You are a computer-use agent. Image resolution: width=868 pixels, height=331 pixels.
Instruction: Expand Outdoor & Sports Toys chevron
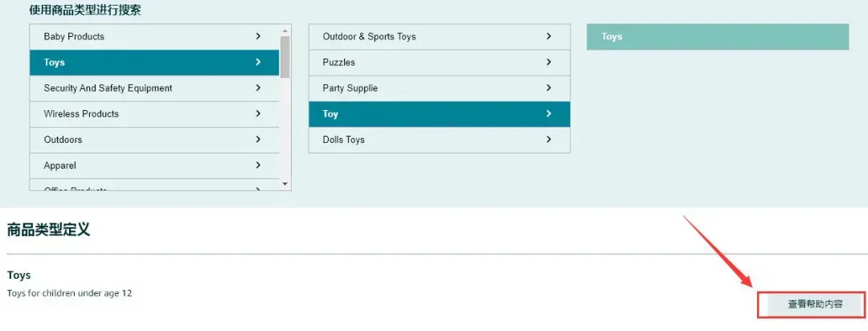pyautogui.click(x=549, y=36)
